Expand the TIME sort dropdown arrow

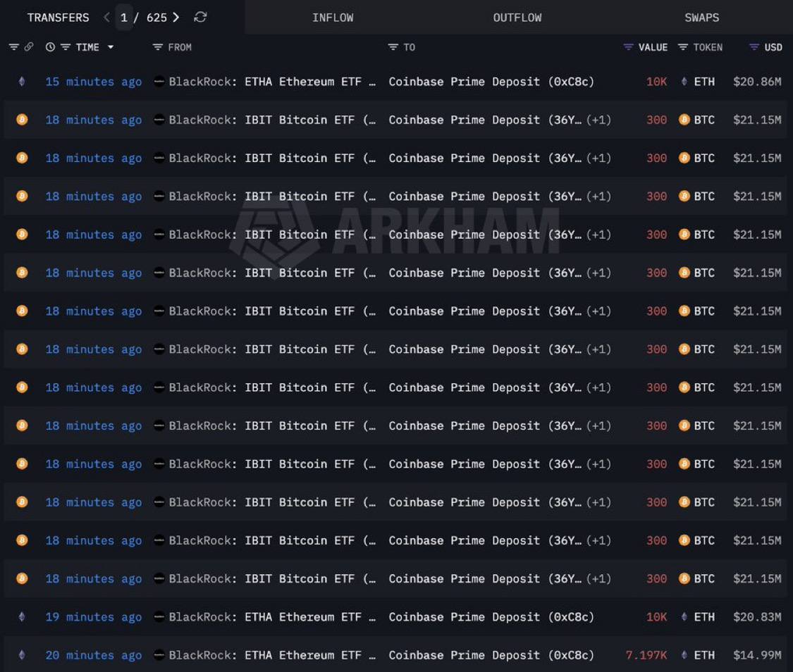coord(111,47)
